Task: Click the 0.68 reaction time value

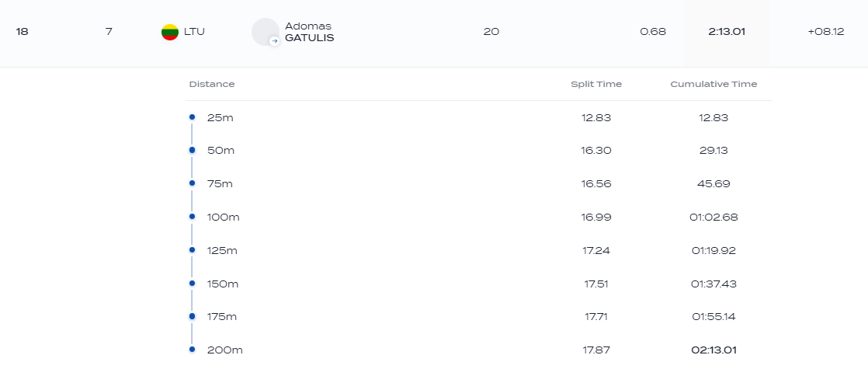Action: click(652, 32)
